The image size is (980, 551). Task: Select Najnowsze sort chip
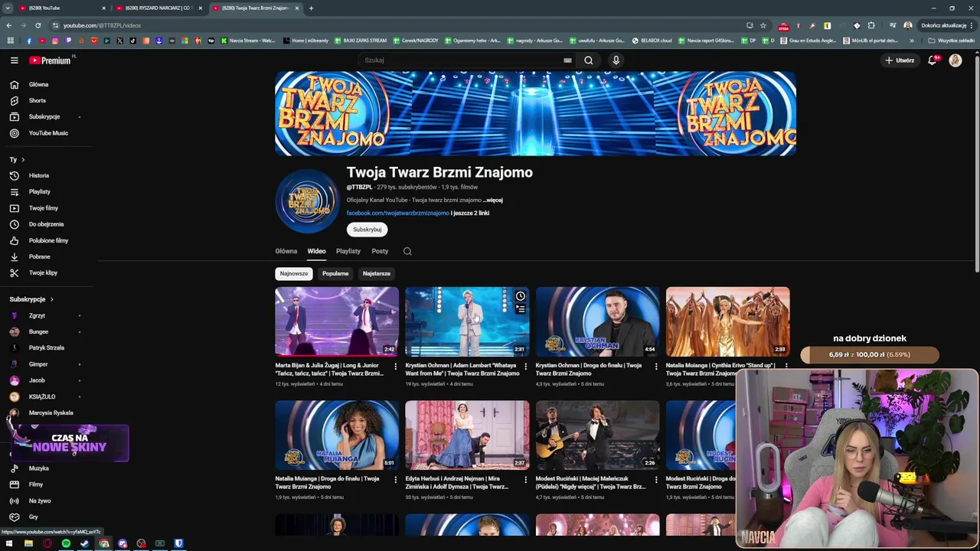294,273
